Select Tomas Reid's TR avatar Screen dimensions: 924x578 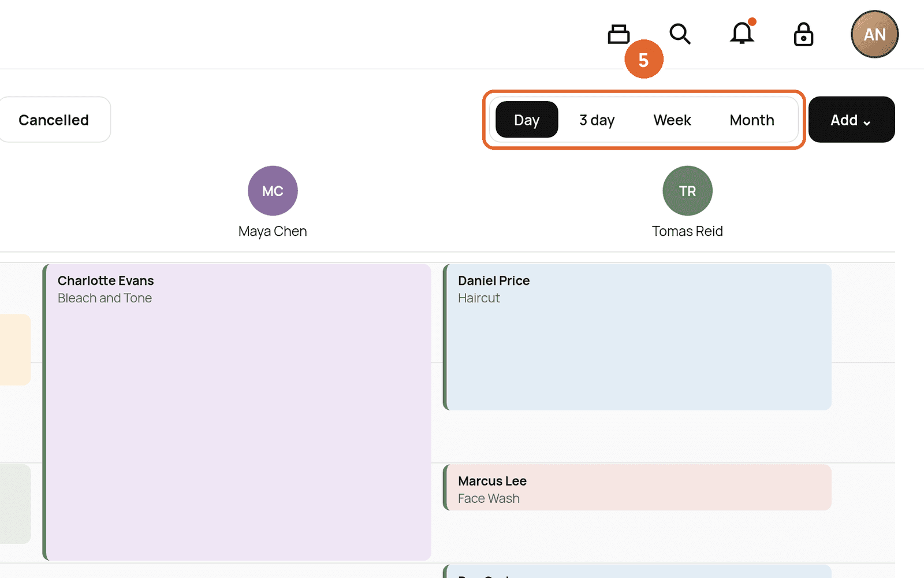[x=687, y=191]
